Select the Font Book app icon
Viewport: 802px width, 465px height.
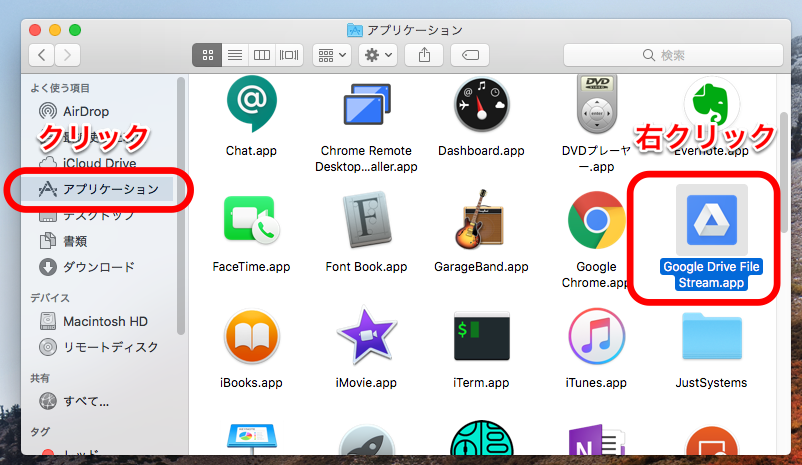coord(366,220)
